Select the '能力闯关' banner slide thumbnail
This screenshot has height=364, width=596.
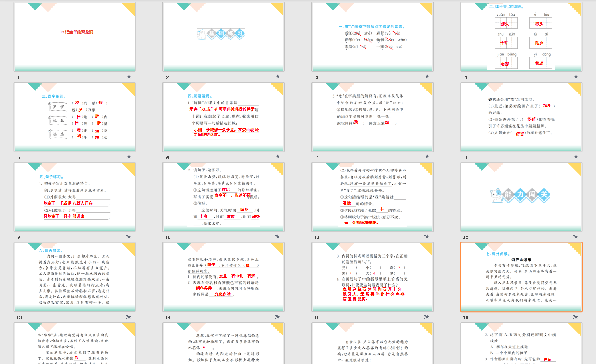point(521,197)
